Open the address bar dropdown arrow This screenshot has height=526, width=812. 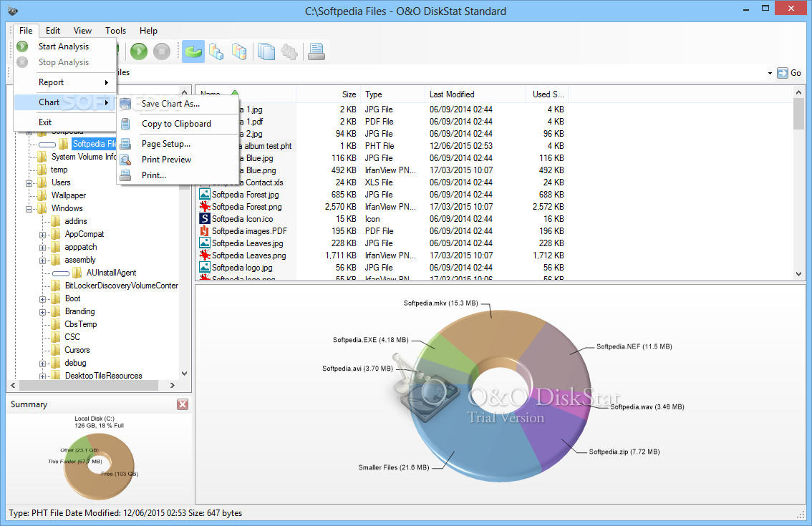coord(770,74)
